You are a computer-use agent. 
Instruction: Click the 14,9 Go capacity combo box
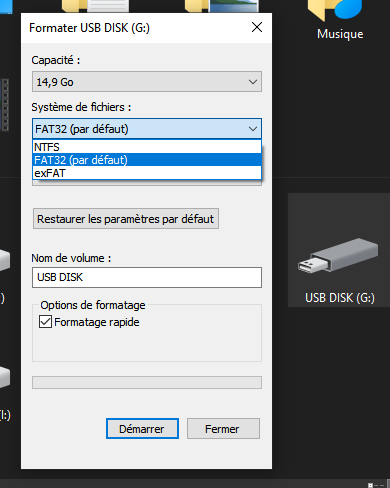click(147, 82)
